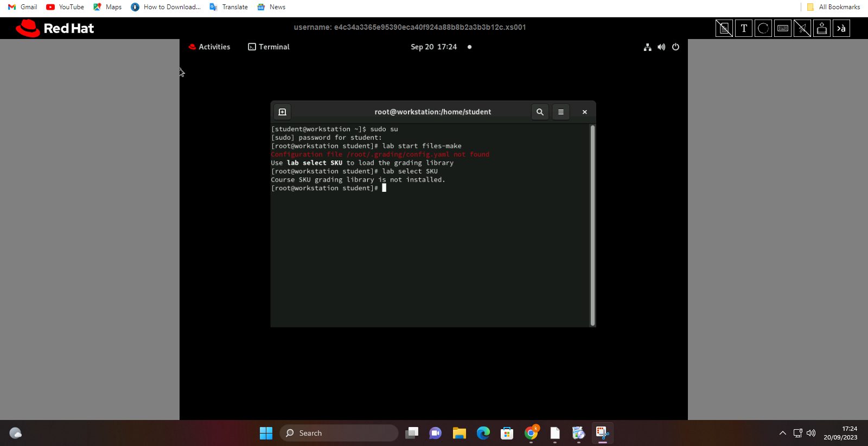
Task: Open the power menu in GNOME top bar
Action: 675,47
